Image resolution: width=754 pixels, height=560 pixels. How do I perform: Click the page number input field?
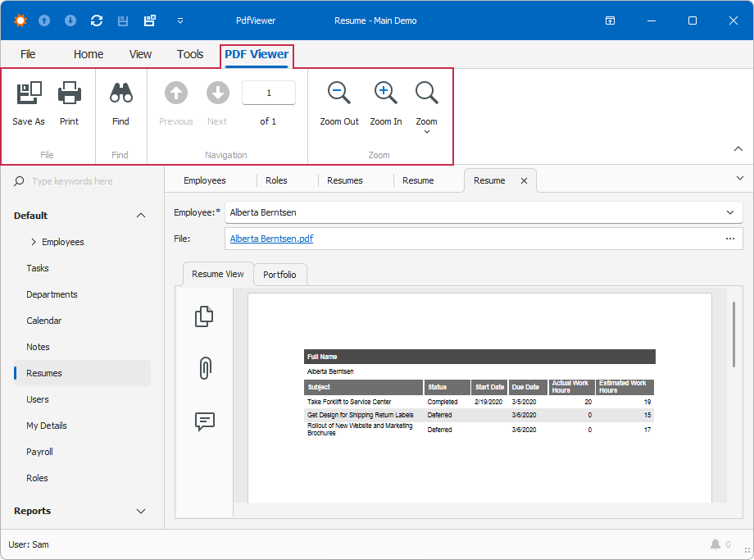269,93
